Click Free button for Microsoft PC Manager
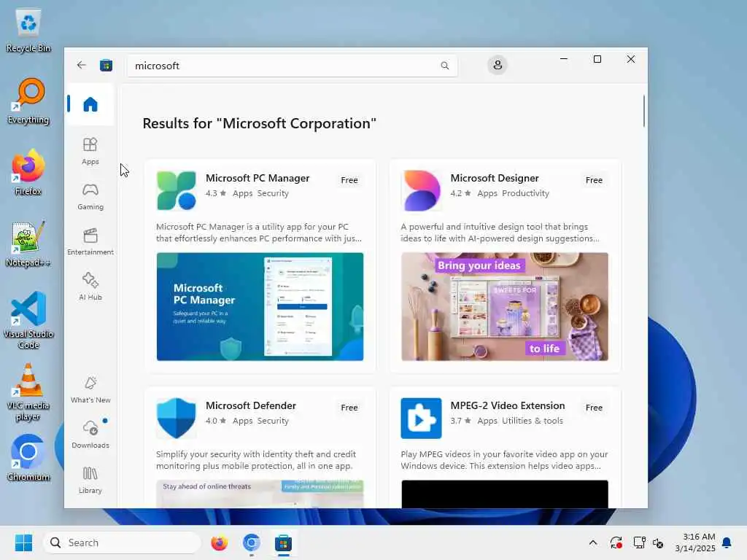 (x=349, y=180)
